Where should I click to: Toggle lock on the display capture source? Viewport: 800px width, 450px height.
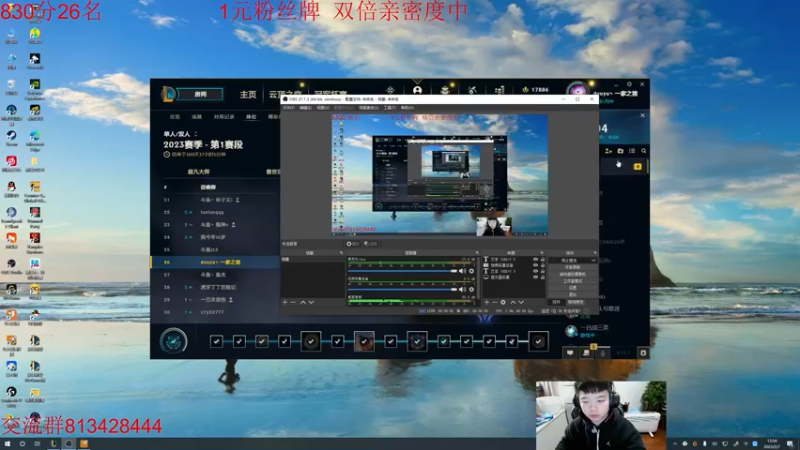point(542,278)
